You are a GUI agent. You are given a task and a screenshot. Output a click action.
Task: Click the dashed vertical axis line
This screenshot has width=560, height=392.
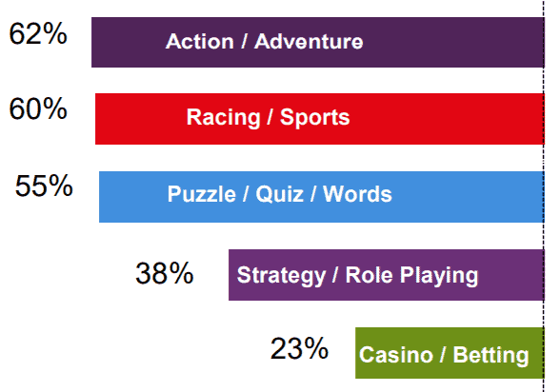(544, 196)
